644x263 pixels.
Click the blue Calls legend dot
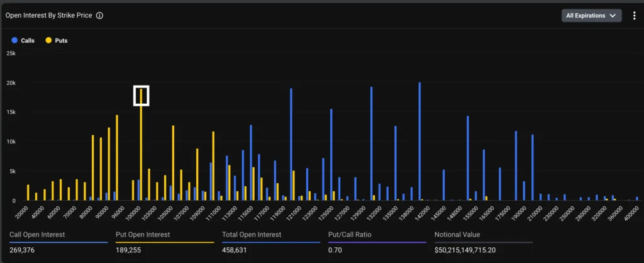(x=14, y=40)
